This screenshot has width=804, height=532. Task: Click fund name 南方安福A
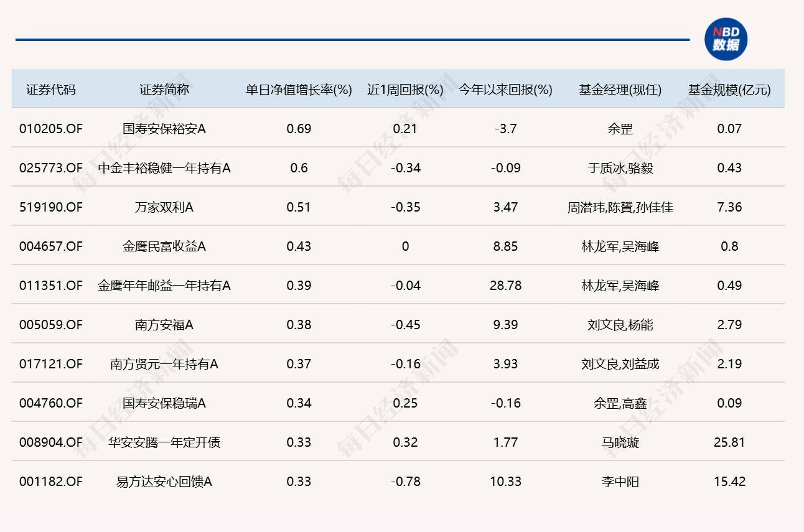[164, 325]
